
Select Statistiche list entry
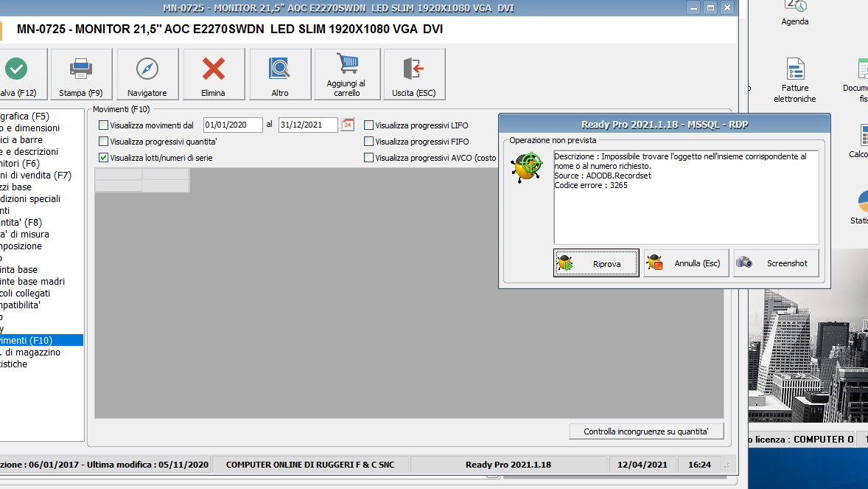tap(41, 364)
